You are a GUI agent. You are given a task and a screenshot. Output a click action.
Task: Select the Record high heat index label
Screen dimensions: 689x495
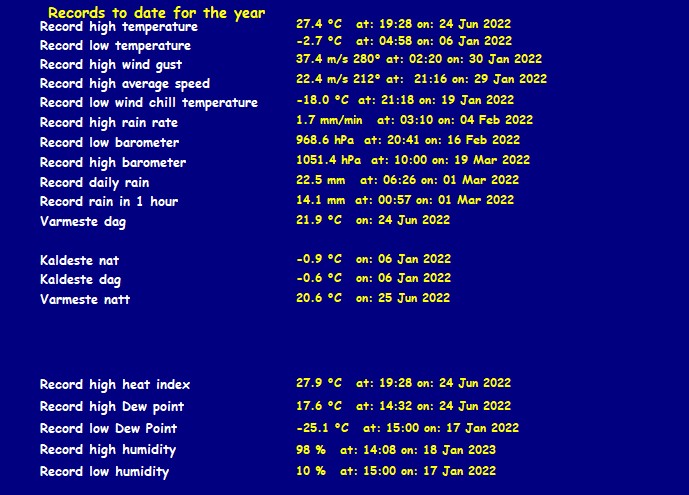tap(114, 385)
